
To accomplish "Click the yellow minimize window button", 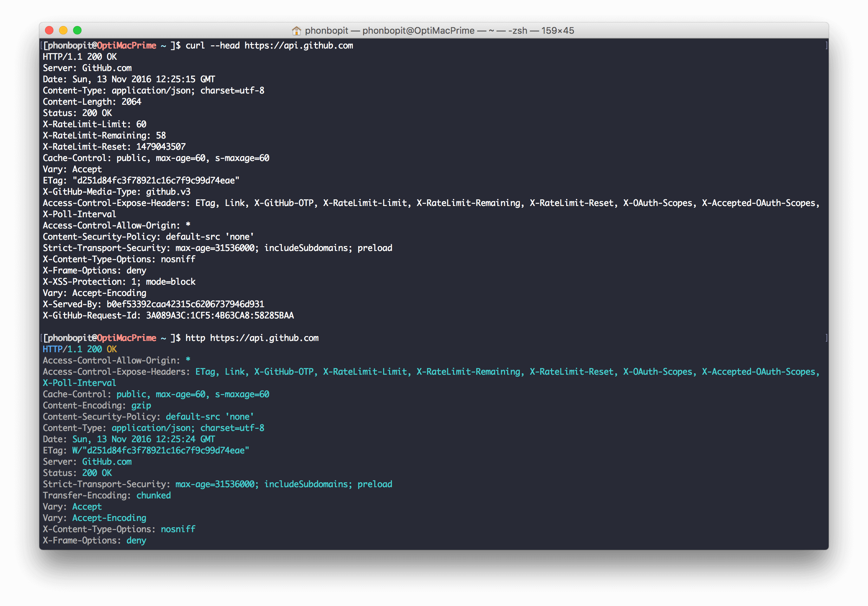I will (63, 30).
